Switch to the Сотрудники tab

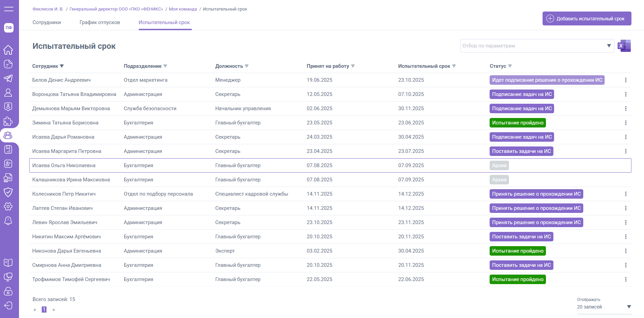(47, 22)
